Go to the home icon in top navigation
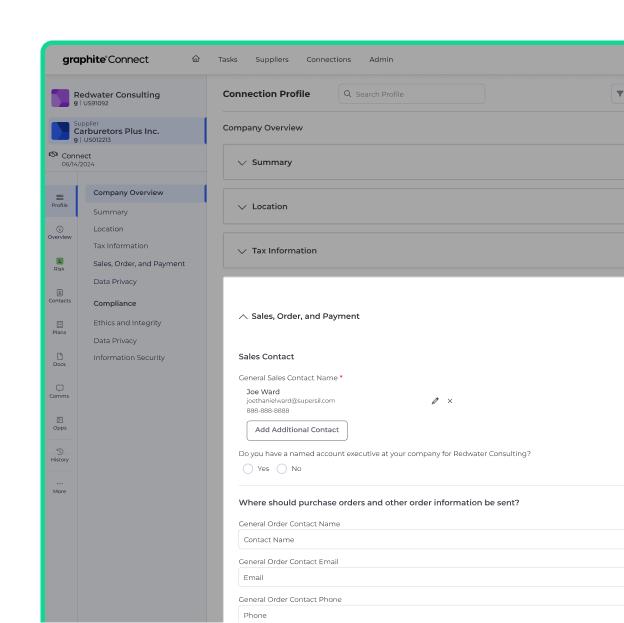The width and height of the screenshot is (624, 623). click(x=195, y=59)
